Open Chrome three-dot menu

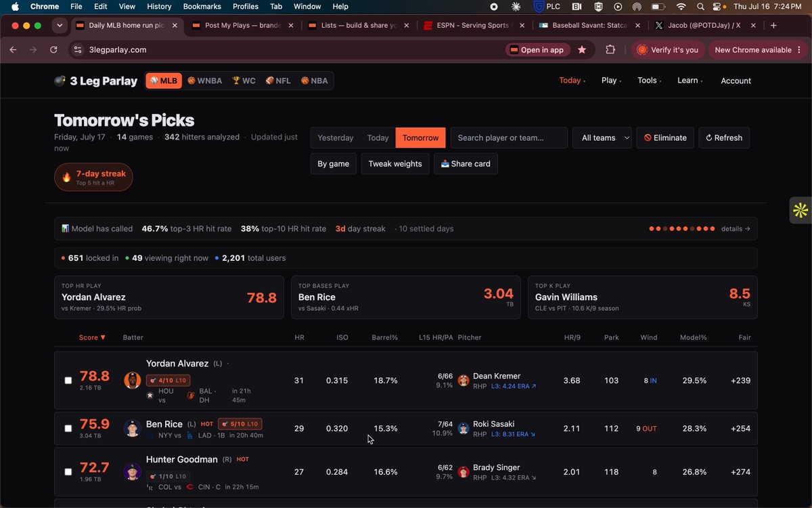800,49
